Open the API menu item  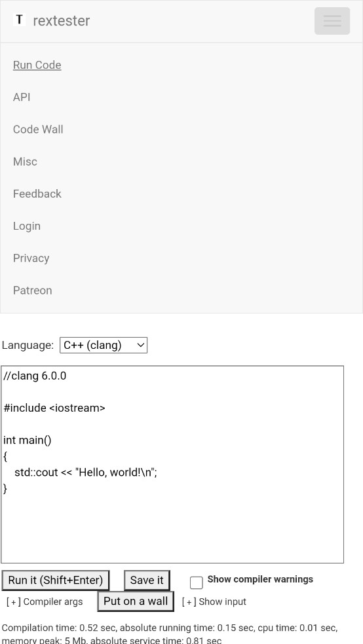[22, 98]
